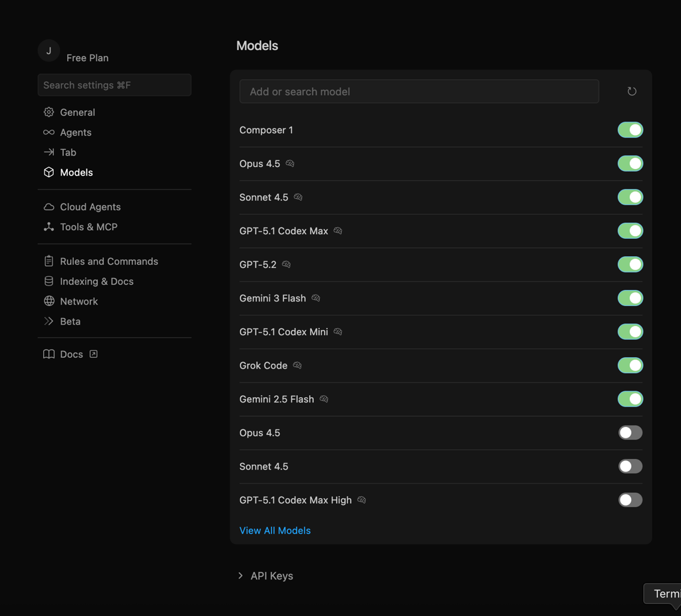The width and height of the screenshot is (681, 616).
Task: Click the Gemini 2.5 Flash model name
Action: 277,398
